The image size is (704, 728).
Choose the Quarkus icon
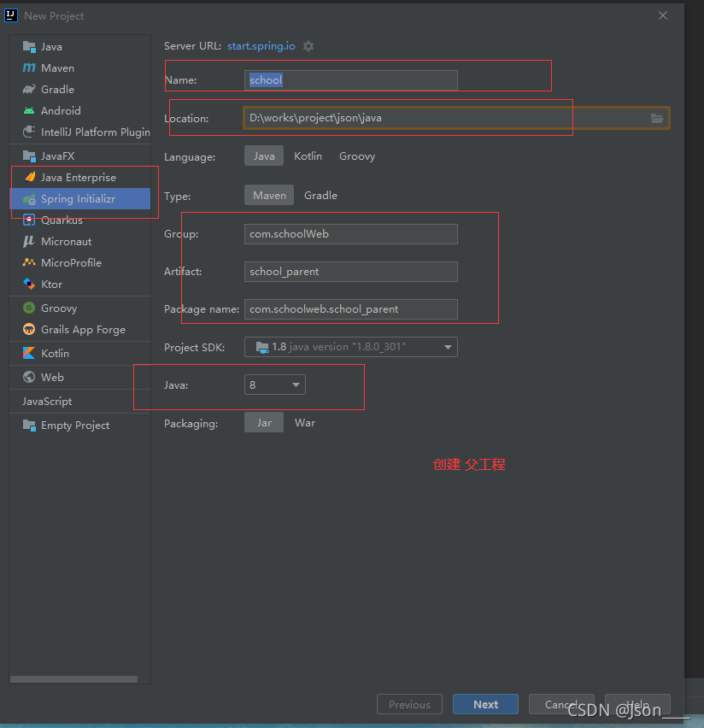[x=29, y=220]
